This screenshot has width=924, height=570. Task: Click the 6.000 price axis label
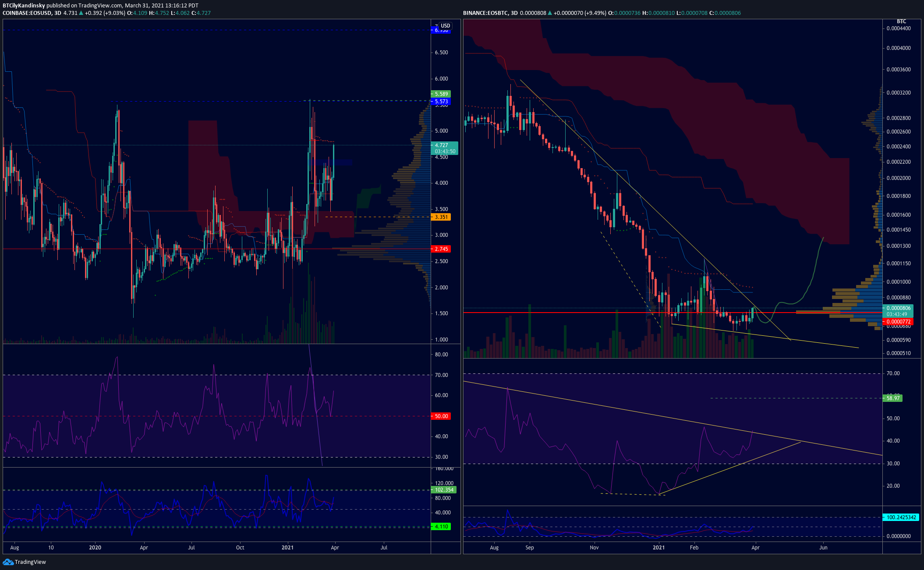click(441, 79)
